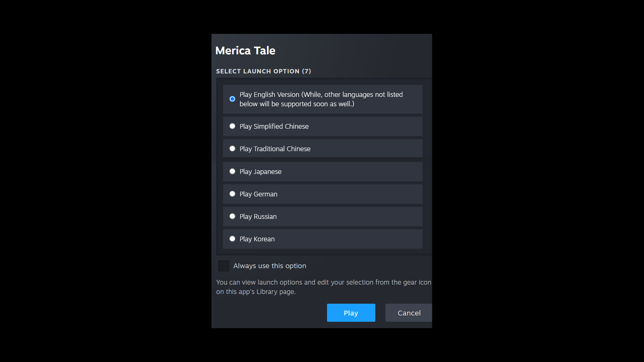This screenshot has width=644, height=362.
Task: Select the Play Korean launch option
Action: click(x=232, y=239)
